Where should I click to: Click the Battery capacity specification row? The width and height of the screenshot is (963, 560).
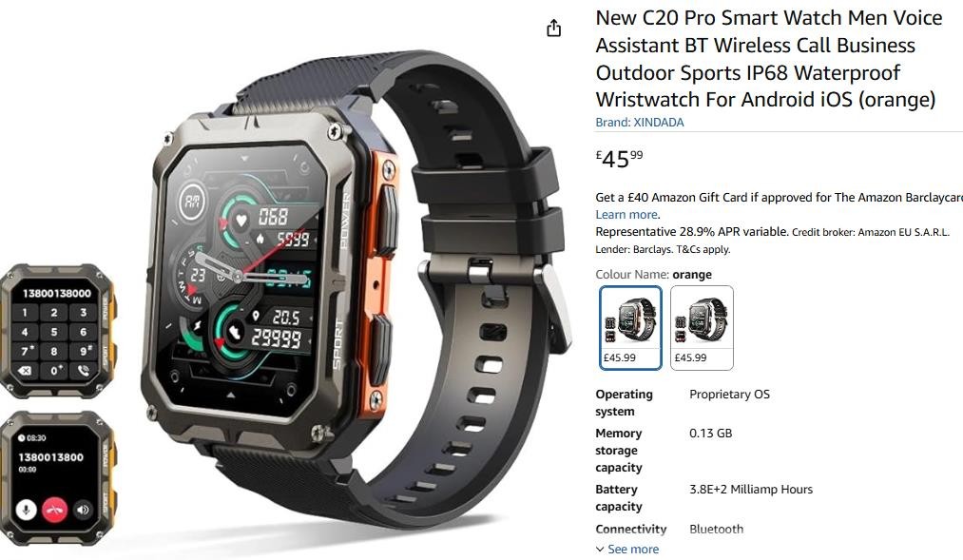(703, 497)
